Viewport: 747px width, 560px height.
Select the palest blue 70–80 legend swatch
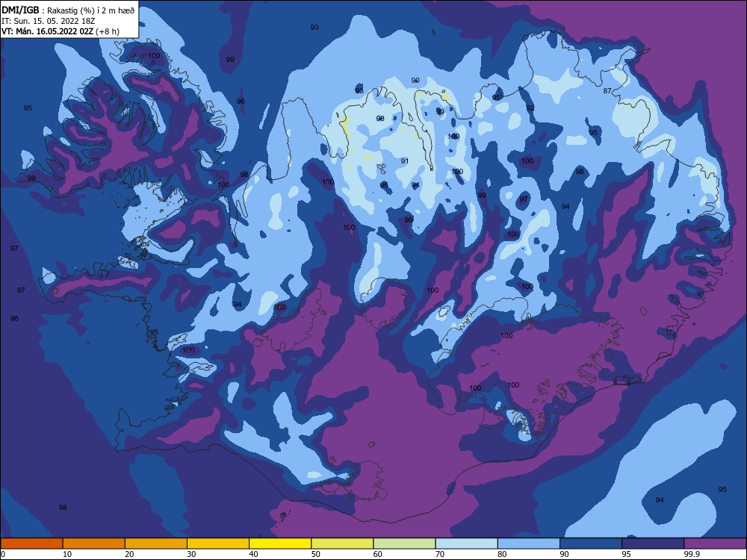pos(467,544)
